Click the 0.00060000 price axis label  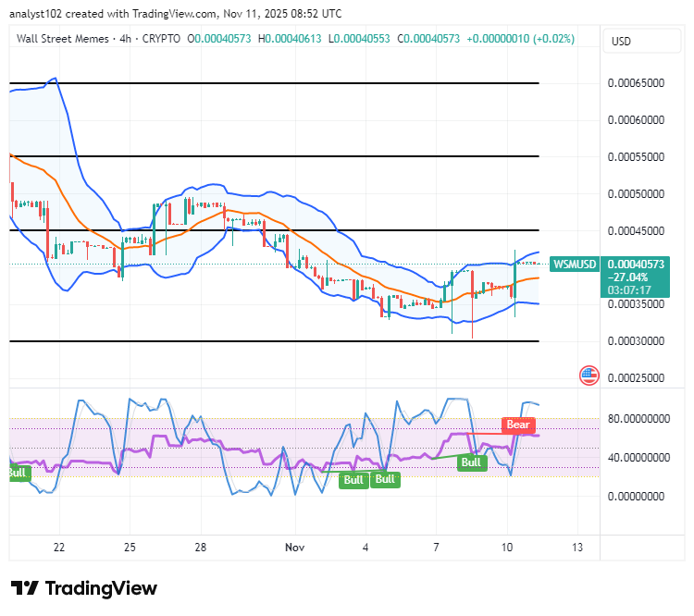tap(636, 120)
